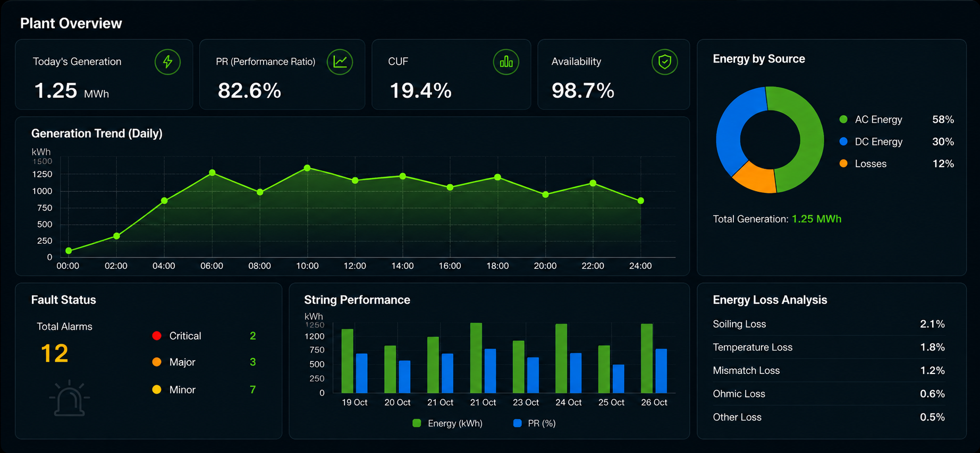The height and width of the screenshot is (453, 980).
Task: Click the blue DC Energy legend dot
Action: 843,141
